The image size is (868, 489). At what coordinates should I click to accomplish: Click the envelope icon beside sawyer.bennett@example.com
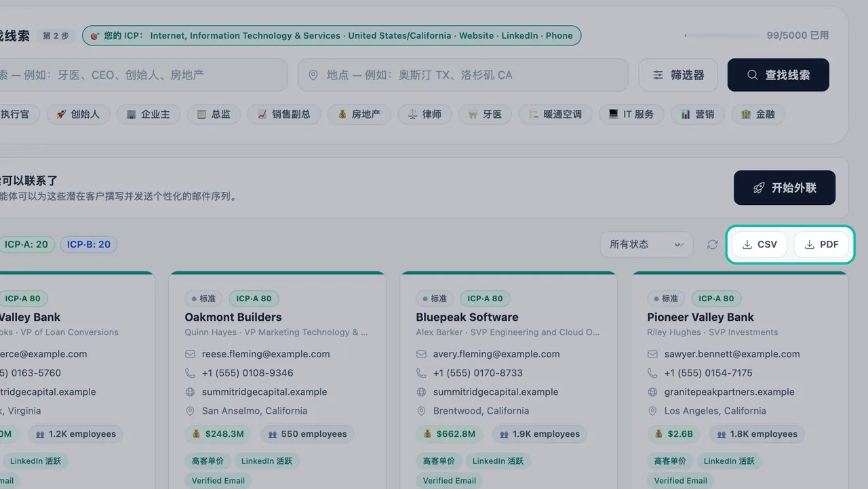[x=652, y=354]
